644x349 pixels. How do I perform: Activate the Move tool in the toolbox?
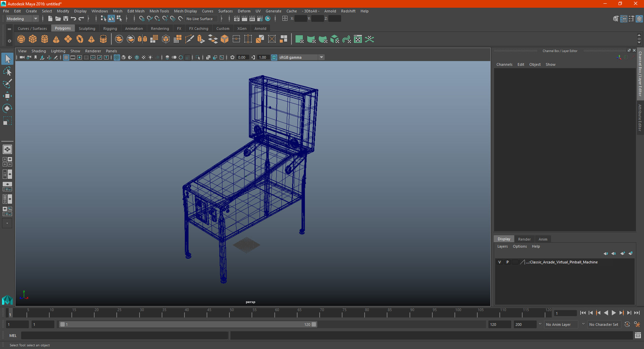(x=7, y=96)
